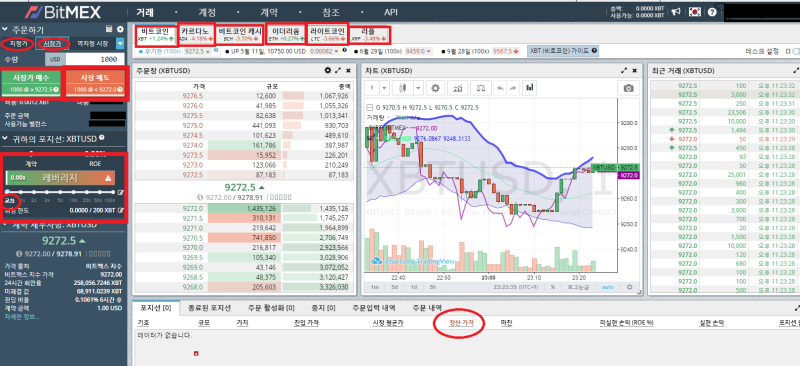
Task: Toggle auto scale on chart
Action: pos(608,287)
